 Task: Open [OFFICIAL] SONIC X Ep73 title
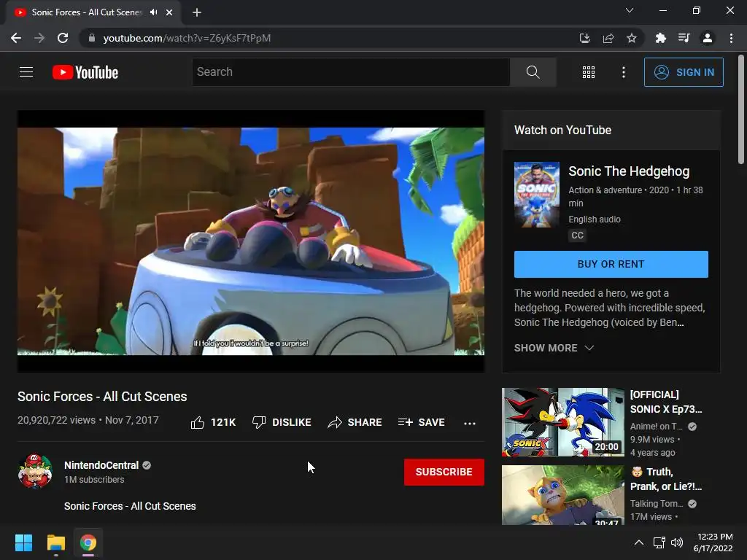pyautogui.click(x=666, y=402)
